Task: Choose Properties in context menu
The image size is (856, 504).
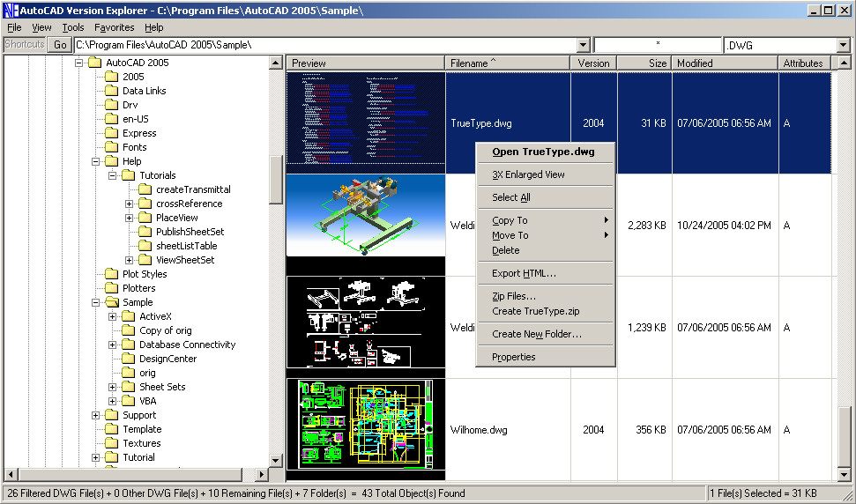Action: [546, 357]
